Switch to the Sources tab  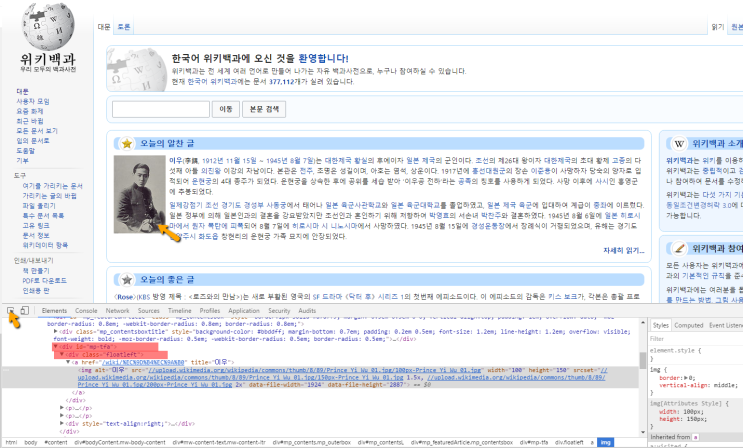(148, 311)
